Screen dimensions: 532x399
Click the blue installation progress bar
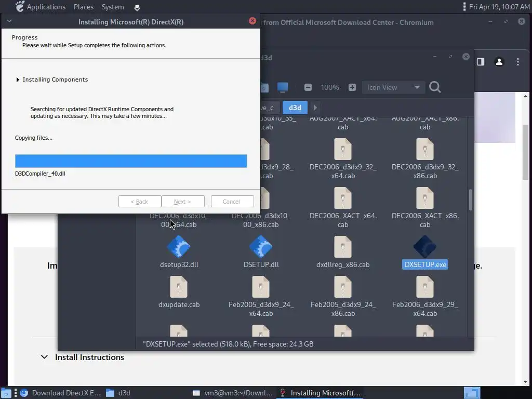(131, 161)
